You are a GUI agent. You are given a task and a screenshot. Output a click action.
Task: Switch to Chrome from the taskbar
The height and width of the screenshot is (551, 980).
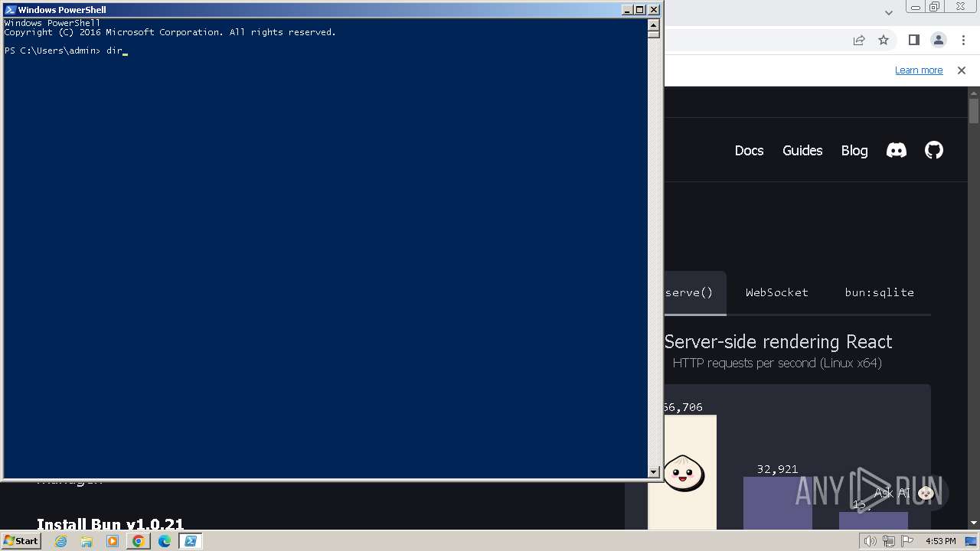click(x=139, y=541)
